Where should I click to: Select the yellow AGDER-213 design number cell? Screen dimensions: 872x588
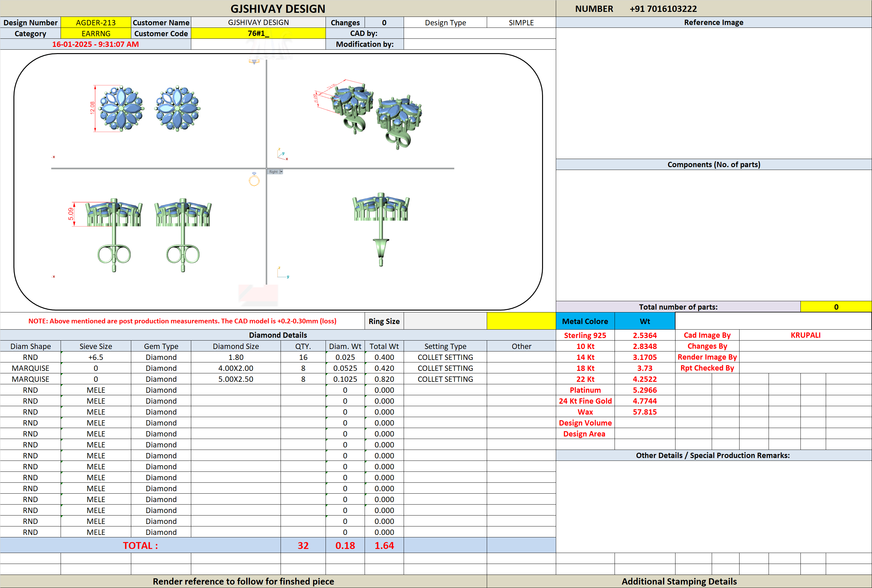[96, 22]
